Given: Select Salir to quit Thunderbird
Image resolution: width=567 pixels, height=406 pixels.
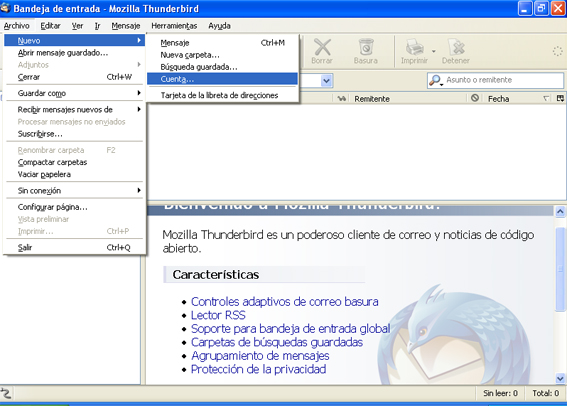Looking at the screenshot, I should tap(75, 247).
